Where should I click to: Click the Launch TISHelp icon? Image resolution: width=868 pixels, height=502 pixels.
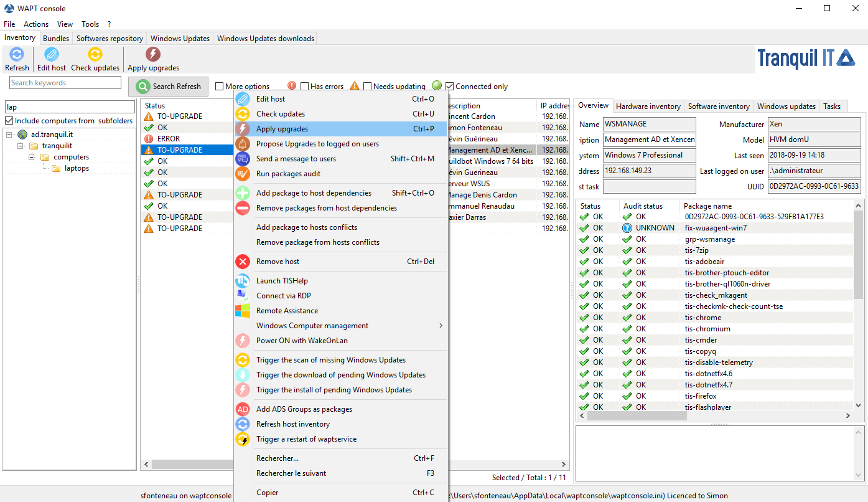[243, 281]
